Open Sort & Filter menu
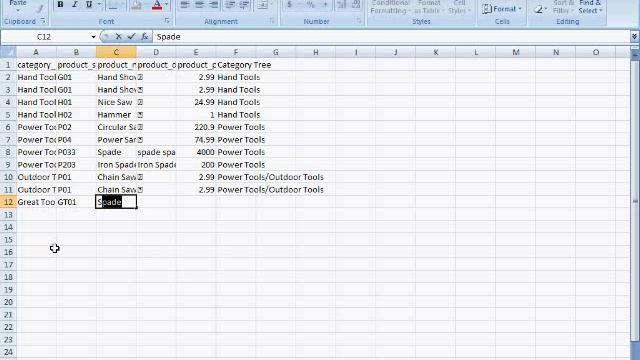 pyautogui.click(x=563, y=7)
